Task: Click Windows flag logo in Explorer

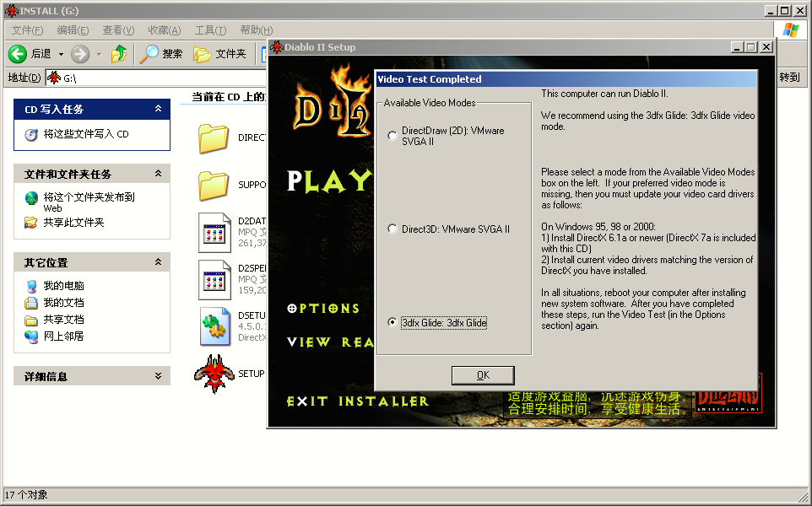Action: coord(790,30)
